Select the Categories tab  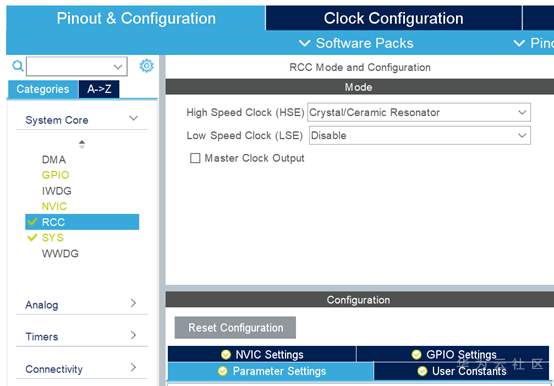pyautogui.click(x=43, y=89)
